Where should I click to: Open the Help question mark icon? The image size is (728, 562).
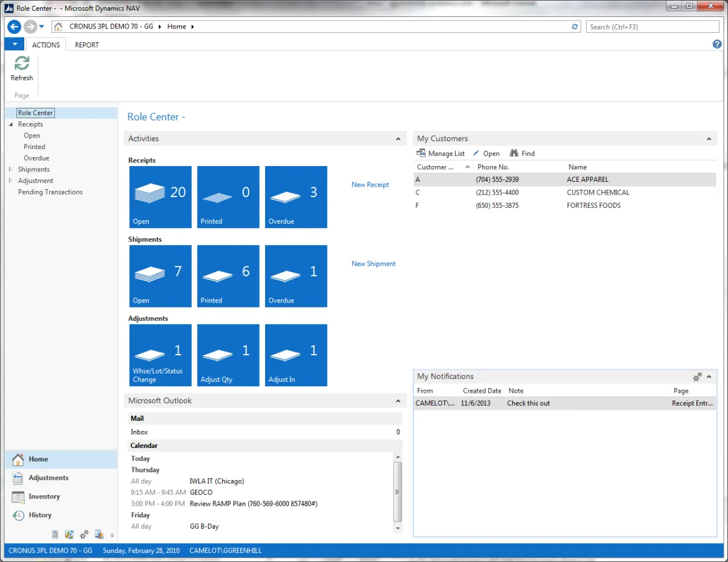pyautogui.click(x=717, y=44)
